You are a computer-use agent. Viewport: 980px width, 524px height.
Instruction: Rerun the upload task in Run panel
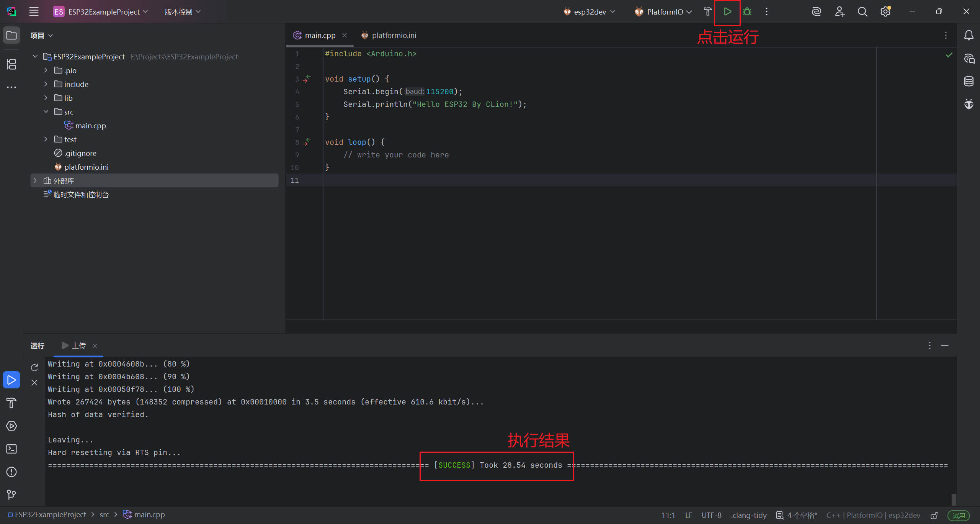pyautogui.click(x=34, y=368)
